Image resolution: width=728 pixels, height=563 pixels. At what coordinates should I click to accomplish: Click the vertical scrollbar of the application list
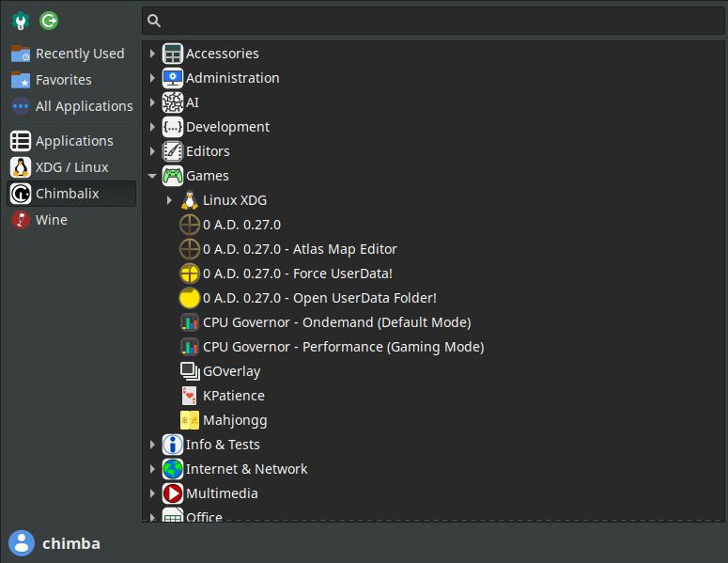(x=720, y=282)
